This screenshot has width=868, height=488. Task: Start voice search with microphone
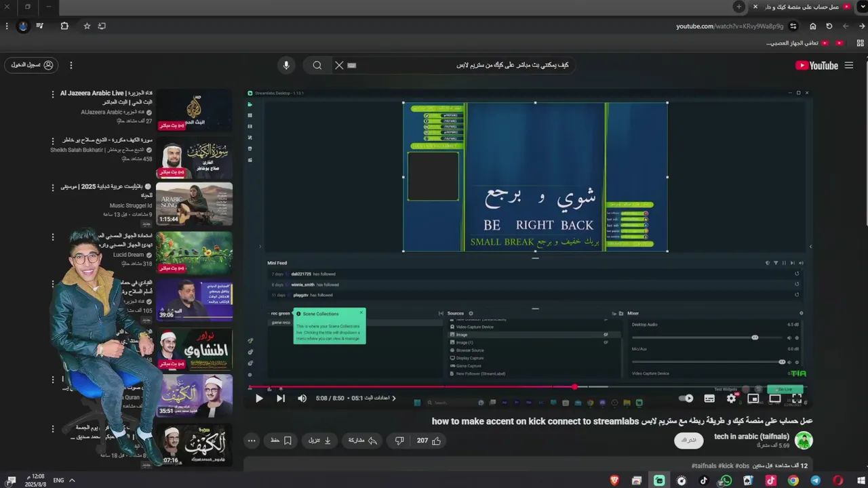tap(286, 66)
